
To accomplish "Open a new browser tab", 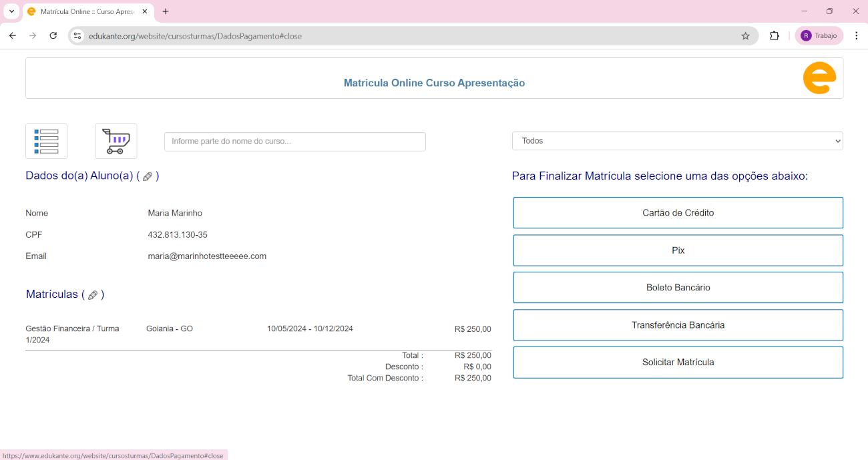I will tap(166, 11).
